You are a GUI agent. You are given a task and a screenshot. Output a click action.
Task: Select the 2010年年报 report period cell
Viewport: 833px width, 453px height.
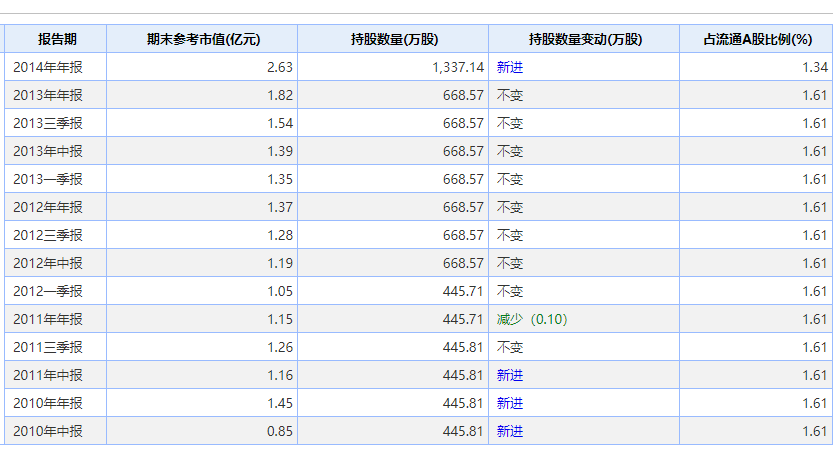point(56,403)
